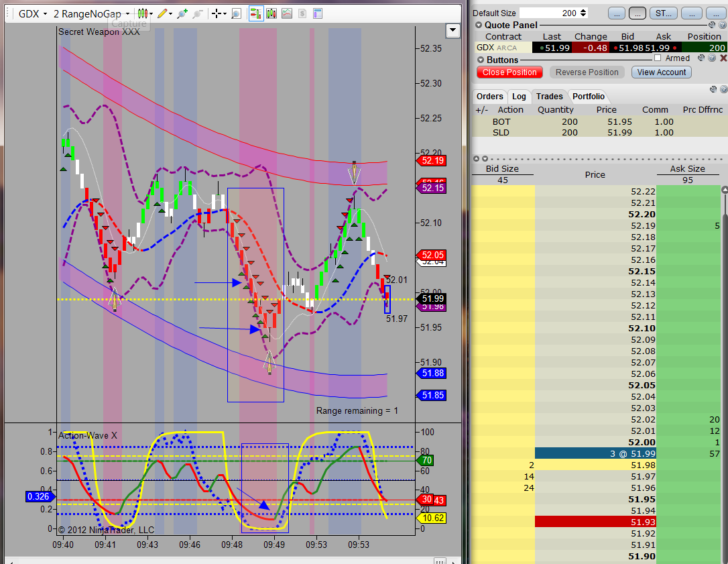Click the Action-Wave X indicator label
Image resolution: width=728 pixels, height=564 pixels.
click(88, 435)
